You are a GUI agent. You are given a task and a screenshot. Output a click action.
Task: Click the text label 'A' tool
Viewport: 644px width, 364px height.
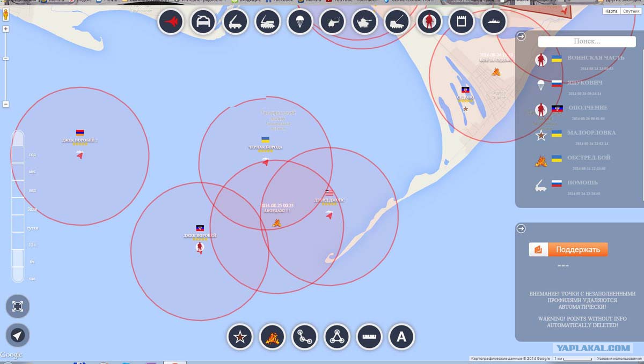[401, 337]
